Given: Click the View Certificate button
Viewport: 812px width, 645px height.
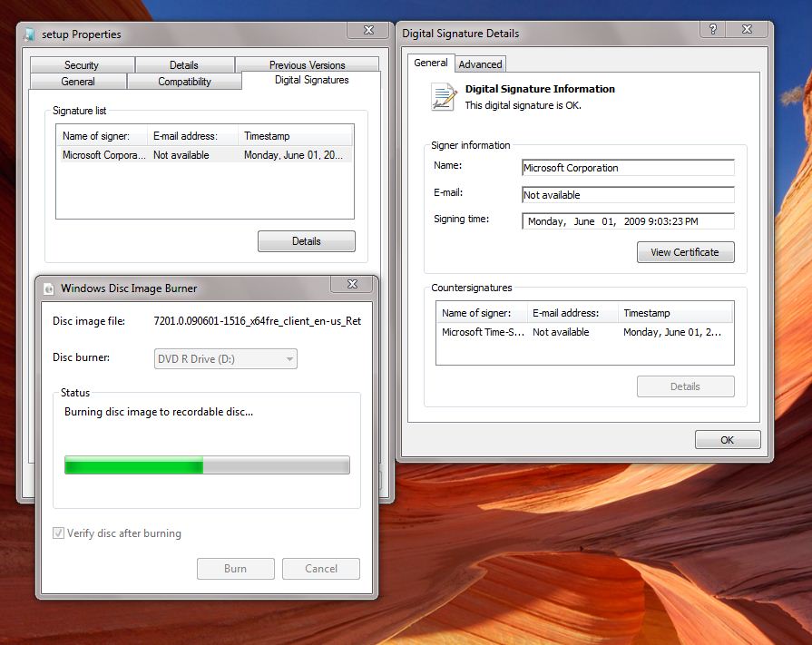Looking at the screenshot, I should [685, 252].
